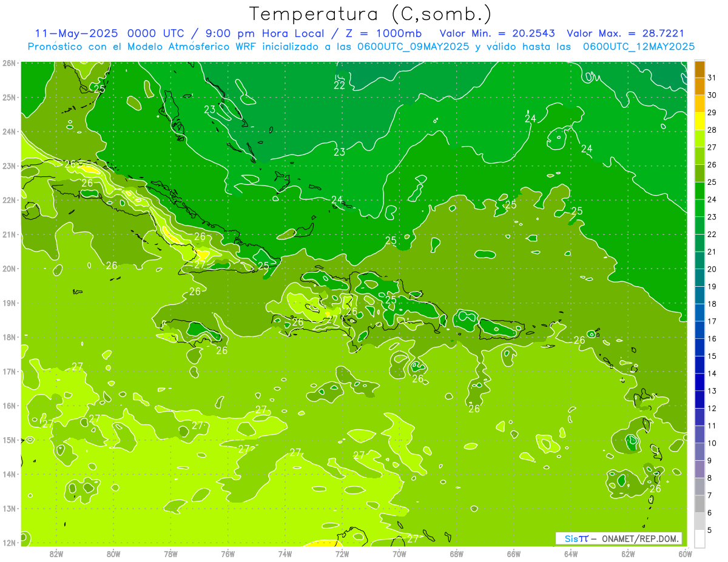Click colorbar value label 29
Image resolution: width=728 pixels, height=562 pixels.
pos(712,112)
